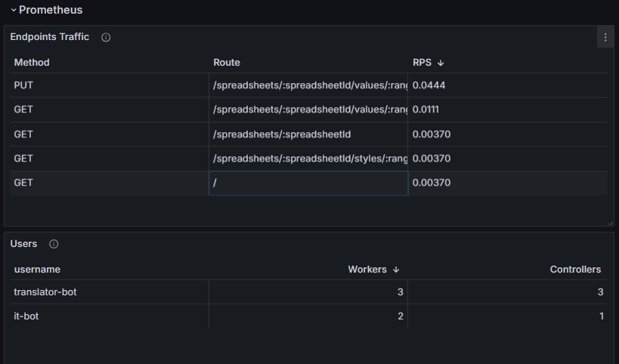The width and height of the screenshot is (619, 364).
Task: Collapse the Prometheus row section
Action: pyautogui.click(x=14, y=10)
